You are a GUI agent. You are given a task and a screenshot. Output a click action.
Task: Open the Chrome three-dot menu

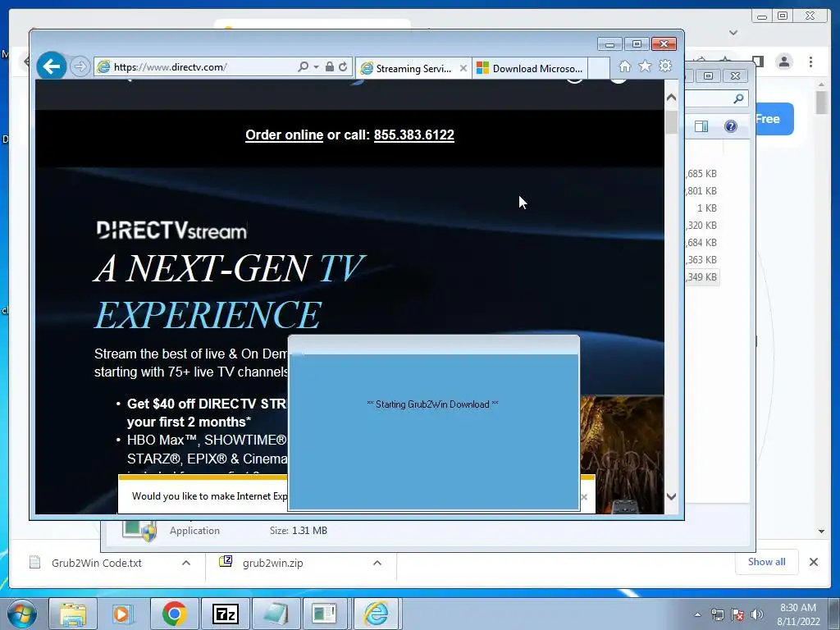coord(811,62)
